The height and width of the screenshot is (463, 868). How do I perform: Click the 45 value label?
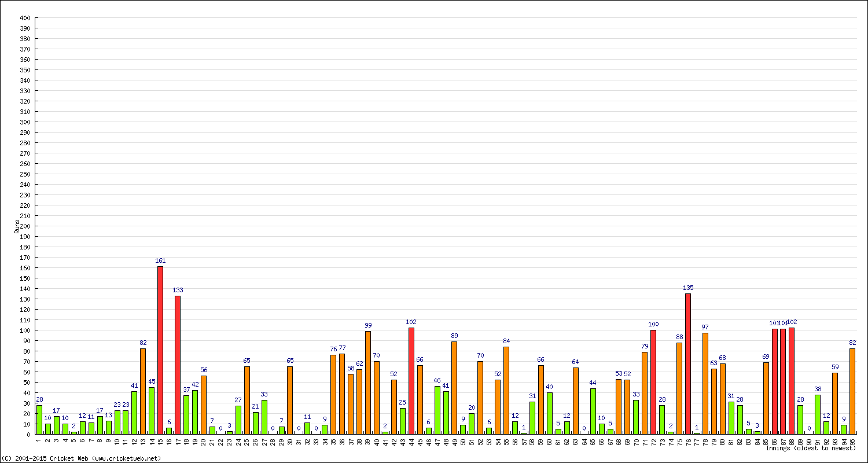click(152, 381)
